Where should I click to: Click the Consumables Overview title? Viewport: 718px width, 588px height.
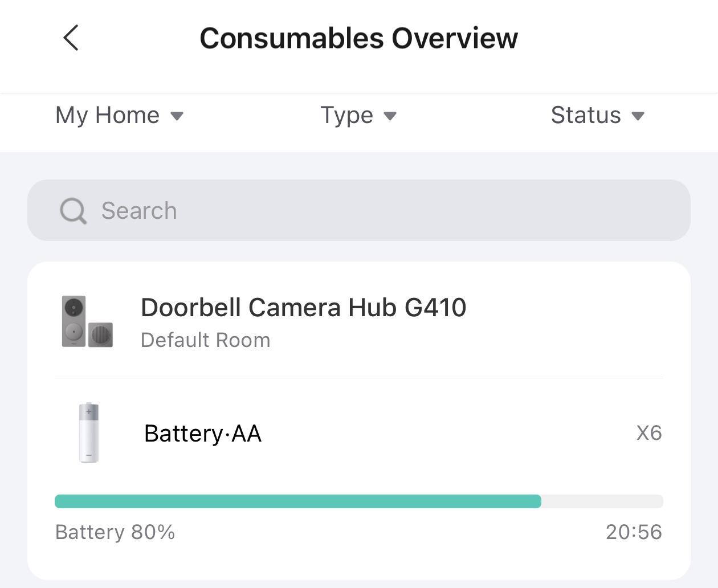[x=358, y=38]
